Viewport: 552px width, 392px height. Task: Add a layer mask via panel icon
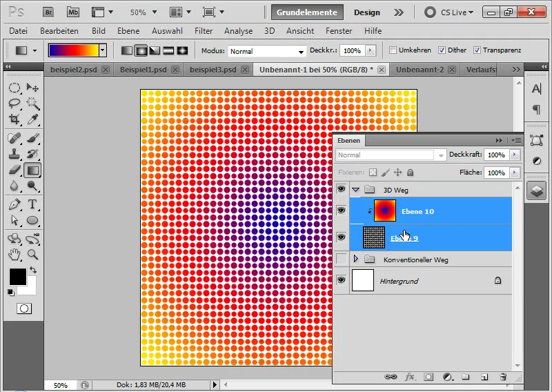(428, 377)
